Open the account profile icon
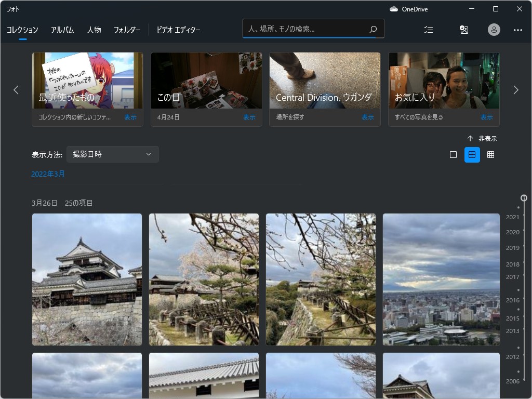This screenshot has width=532, height=399. tap(493, 30)
